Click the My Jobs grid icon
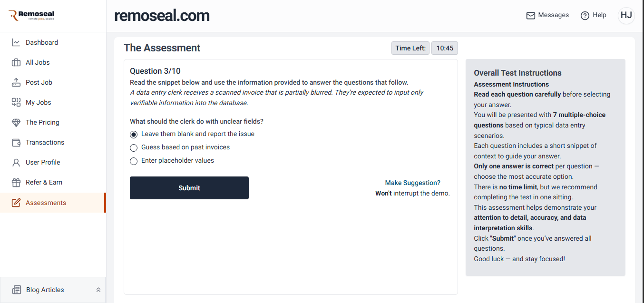The height and width of the screenshot is (303, 644). pos(16,102)
